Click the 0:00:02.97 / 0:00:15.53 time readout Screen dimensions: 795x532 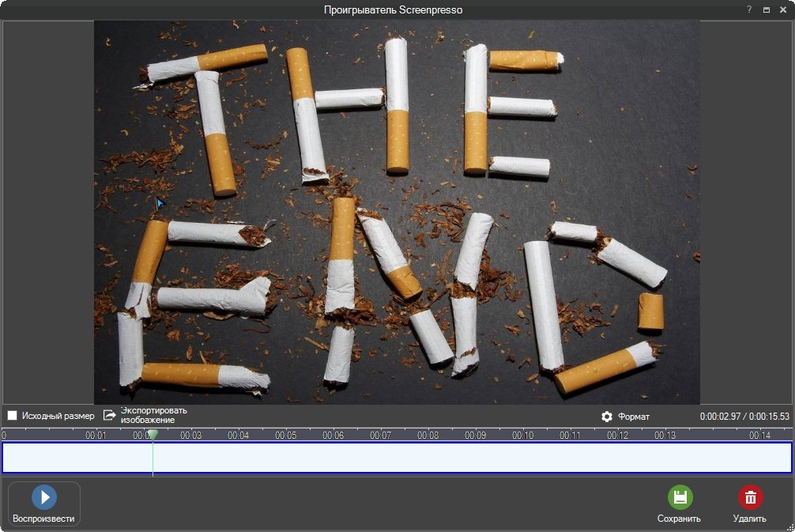tap(744, 417)
